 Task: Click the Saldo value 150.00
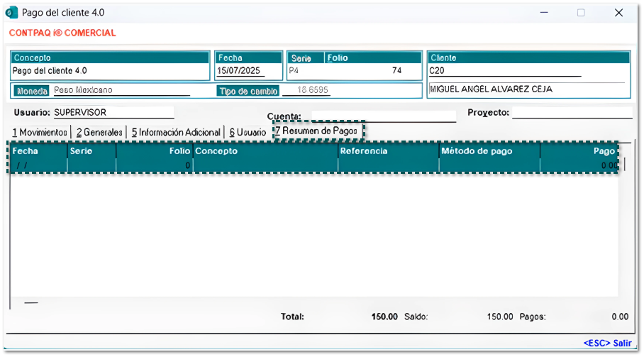click(500, 317)
